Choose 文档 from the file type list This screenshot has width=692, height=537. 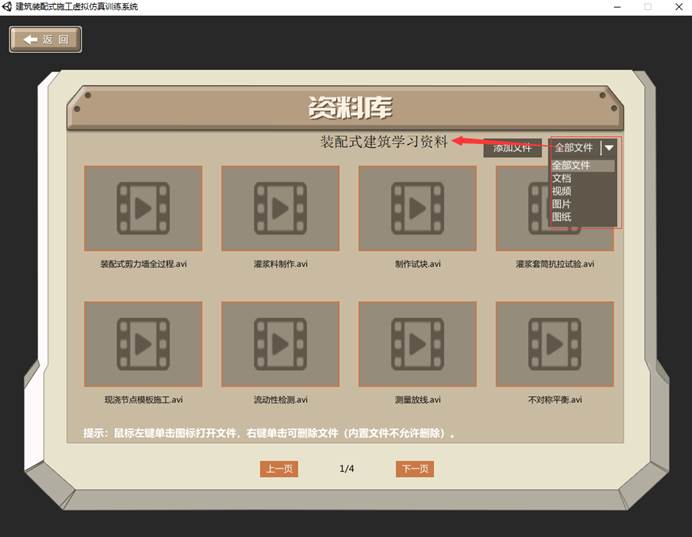click(562, 178)
